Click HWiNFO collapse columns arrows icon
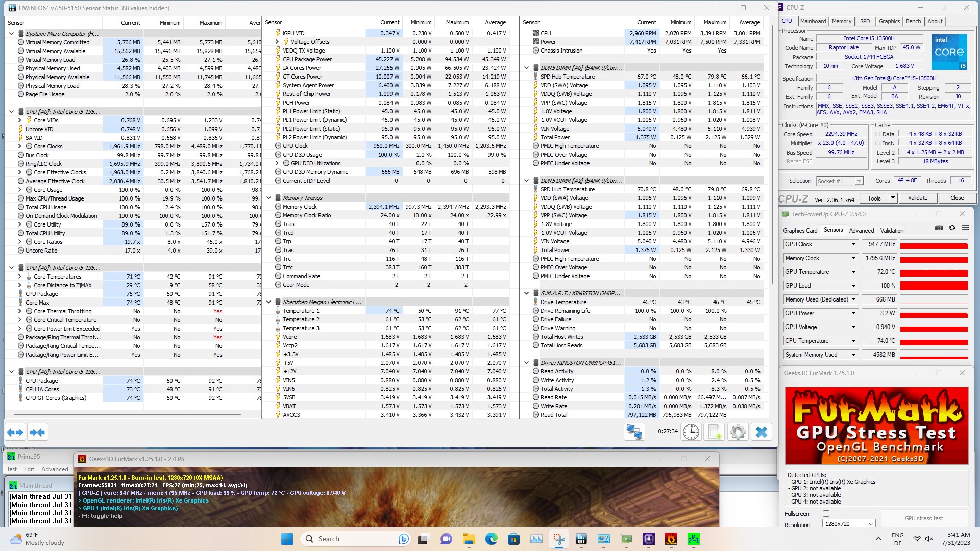Image resolution: width=980 pixels, height=551 pixels. 37,432
